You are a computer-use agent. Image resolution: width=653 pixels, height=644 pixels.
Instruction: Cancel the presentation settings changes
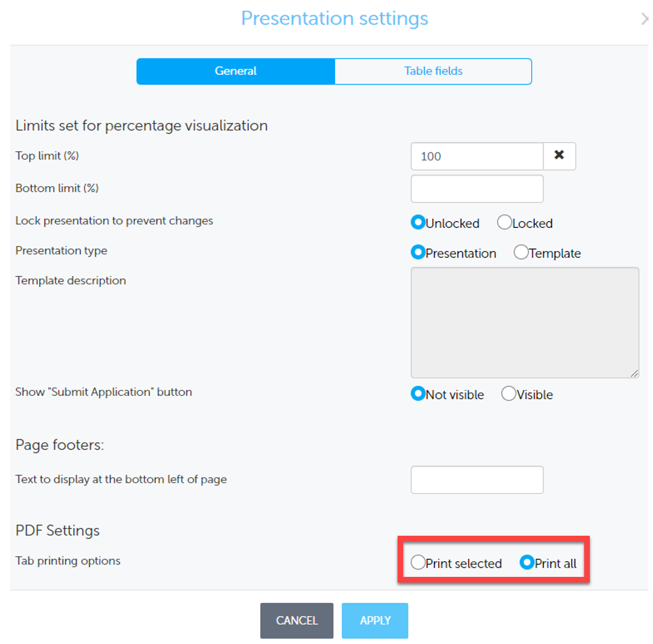(x=297, y=620)
